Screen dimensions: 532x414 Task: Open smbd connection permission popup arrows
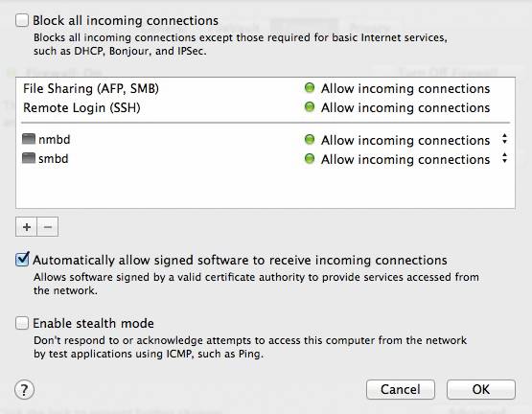[505, 158]
